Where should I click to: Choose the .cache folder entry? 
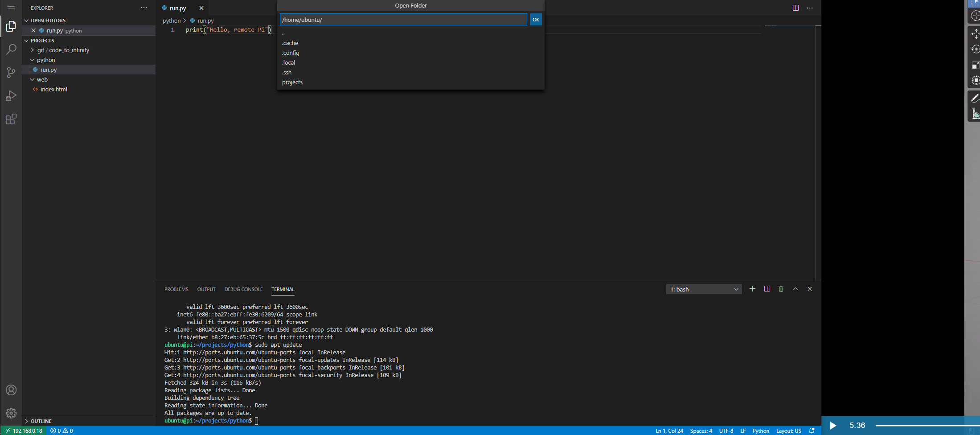point(410,43)
